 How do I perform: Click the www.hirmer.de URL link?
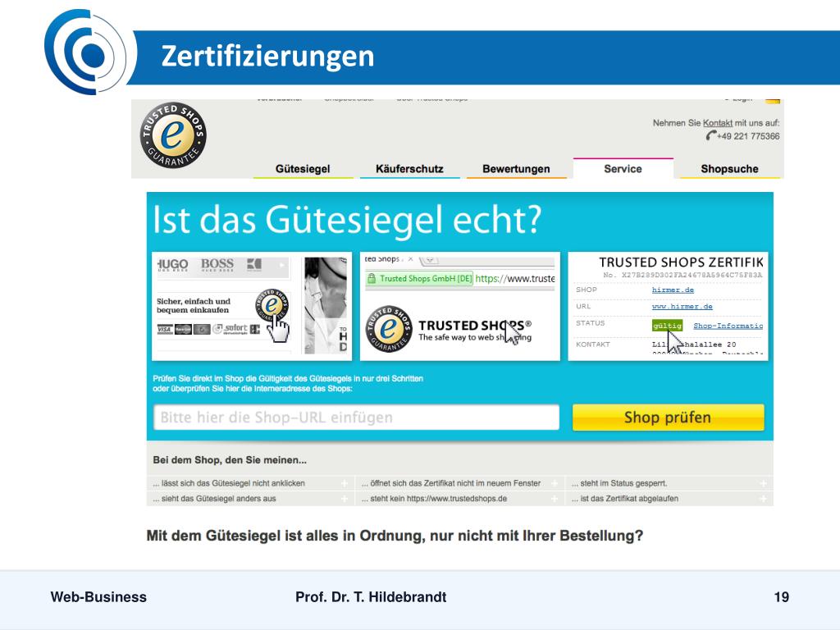click(x=682, y=307)
